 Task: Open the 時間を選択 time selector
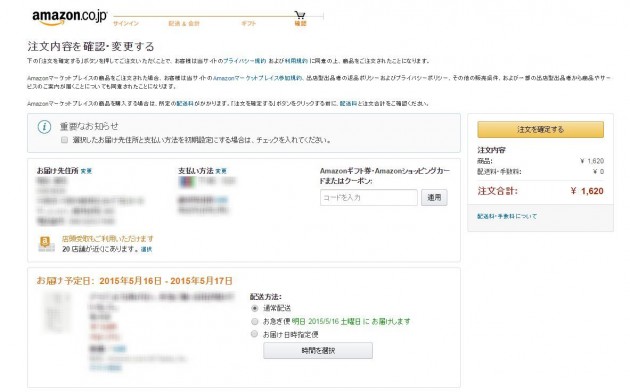point(318,351)
